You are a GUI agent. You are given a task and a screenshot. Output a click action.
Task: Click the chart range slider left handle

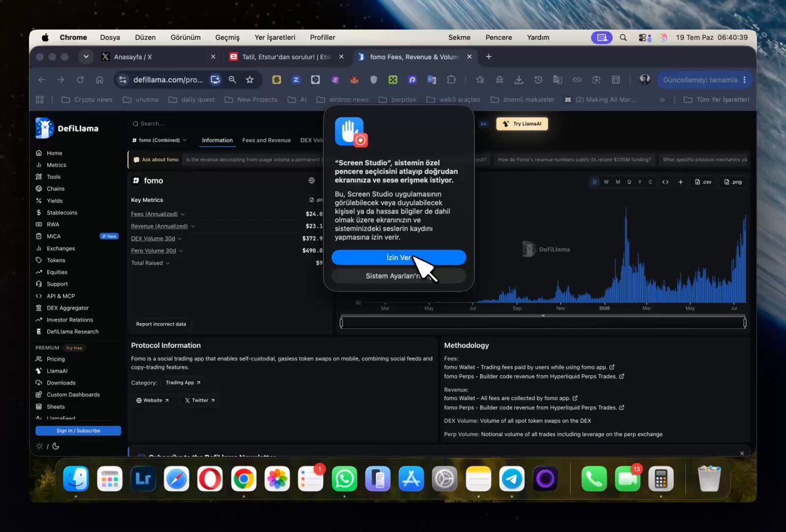(341, 322)
